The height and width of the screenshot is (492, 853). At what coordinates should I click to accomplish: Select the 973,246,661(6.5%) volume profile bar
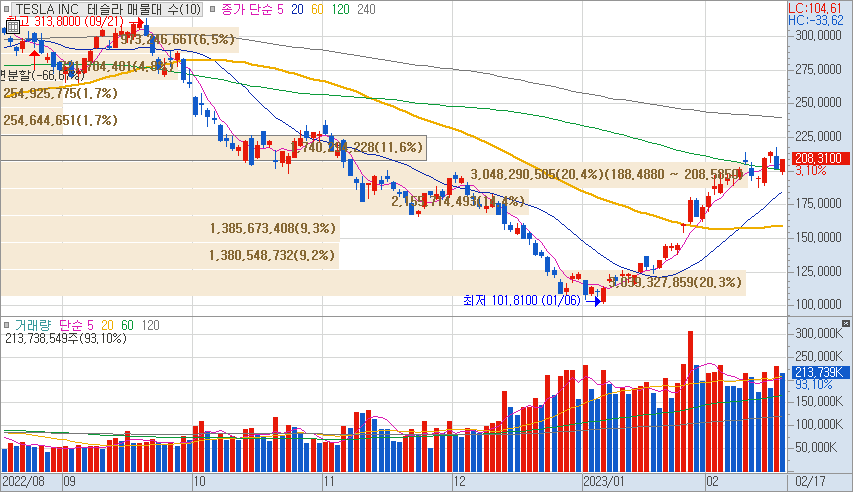119,40
